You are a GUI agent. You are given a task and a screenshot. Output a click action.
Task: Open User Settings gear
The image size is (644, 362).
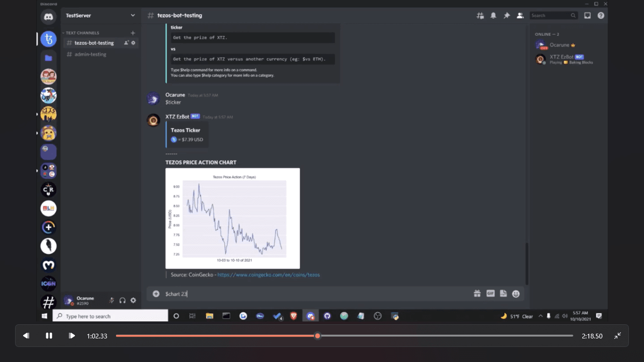(133, 300)
